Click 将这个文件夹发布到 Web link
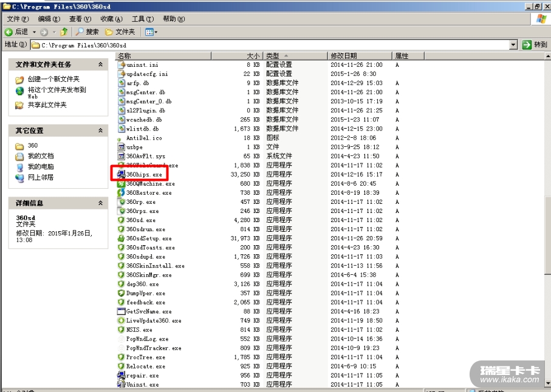551x392 pixels. click(x=57, y=93)
